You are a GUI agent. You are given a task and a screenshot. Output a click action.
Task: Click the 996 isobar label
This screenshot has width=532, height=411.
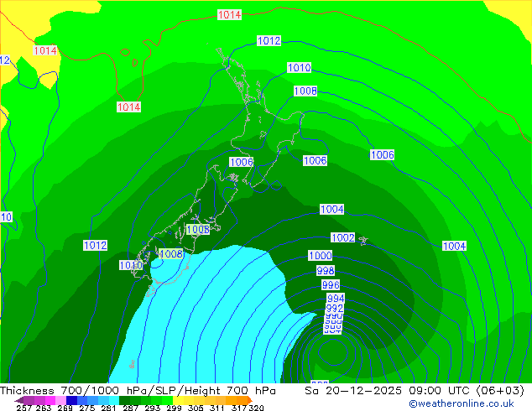331,284
